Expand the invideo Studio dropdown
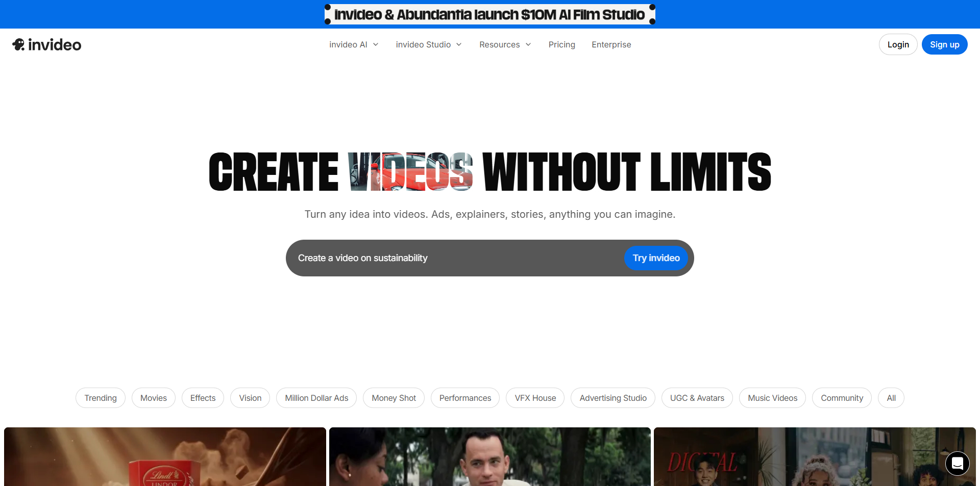This screenshot has width=980, height=486. pyautogui.click(x=428, y=44)
